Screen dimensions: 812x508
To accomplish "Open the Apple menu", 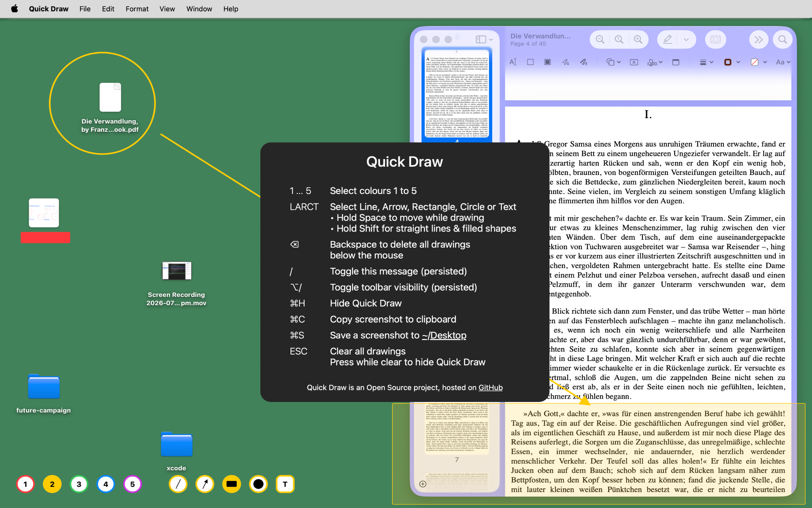I will point(14,9).
